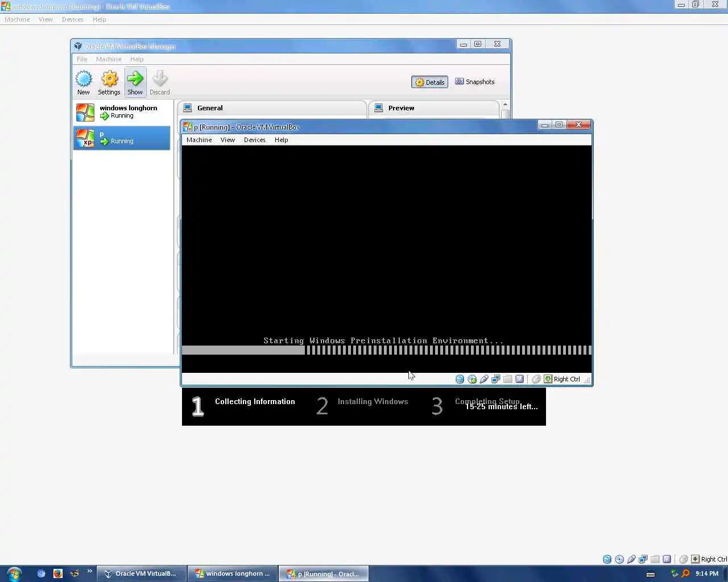Click the Discard toolbar button
The width and height of the screenshot is (728, 582).
pyautogui.click(x=160, y=82)
